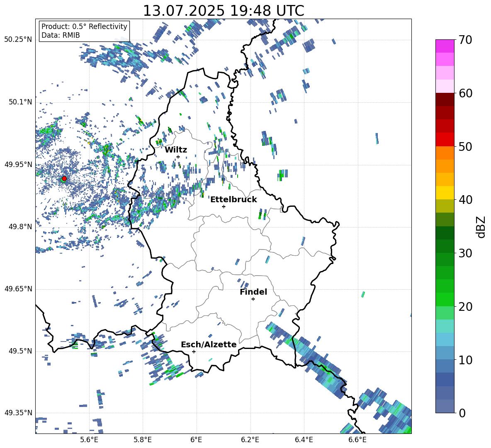491x448 pixels.
Task: Pick the dark maroon swatch below 60
Action: tap(445, 100)
